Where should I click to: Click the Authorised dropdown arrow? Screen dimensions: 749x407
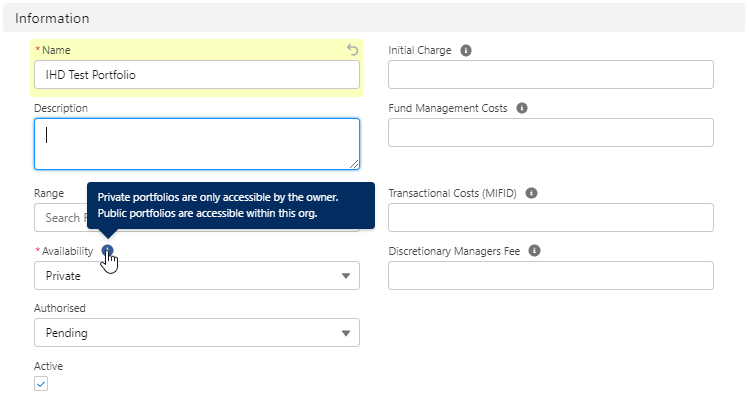pos(346,333)
